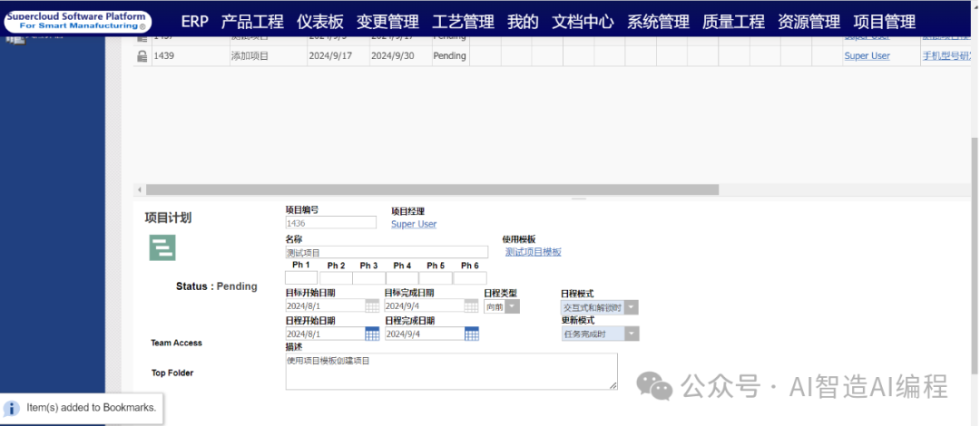Screen dimensions: 980x426
Task: Click the Supercloud Software Platform logo
Action: pos(77,21)
